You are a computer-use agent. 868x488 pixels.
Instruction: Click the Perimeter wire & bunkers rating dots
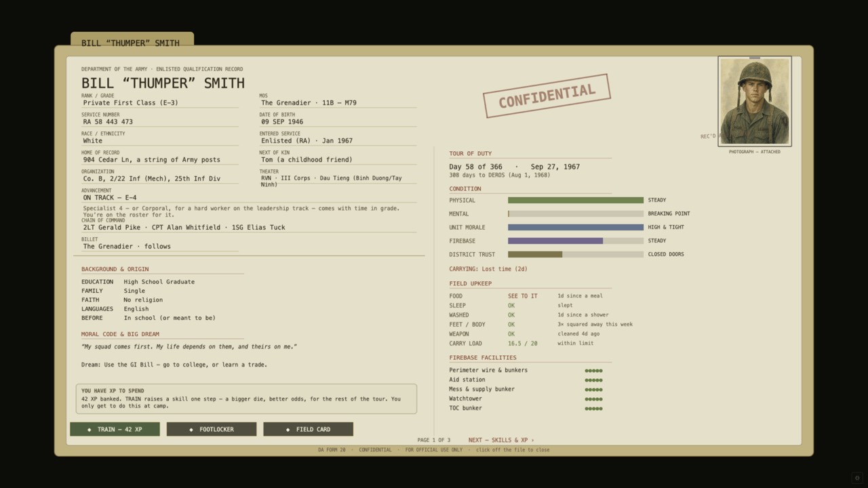[x=593, y=371]
